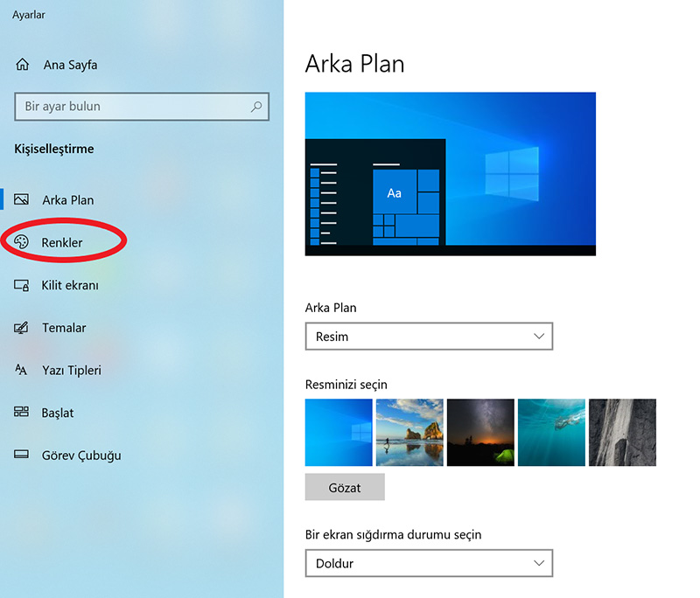Open Başlat settings

(x=58, y=413)
